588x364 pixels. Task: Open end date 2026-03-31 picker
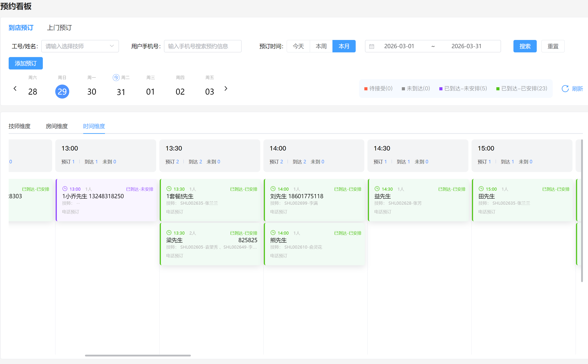point(466,46)
